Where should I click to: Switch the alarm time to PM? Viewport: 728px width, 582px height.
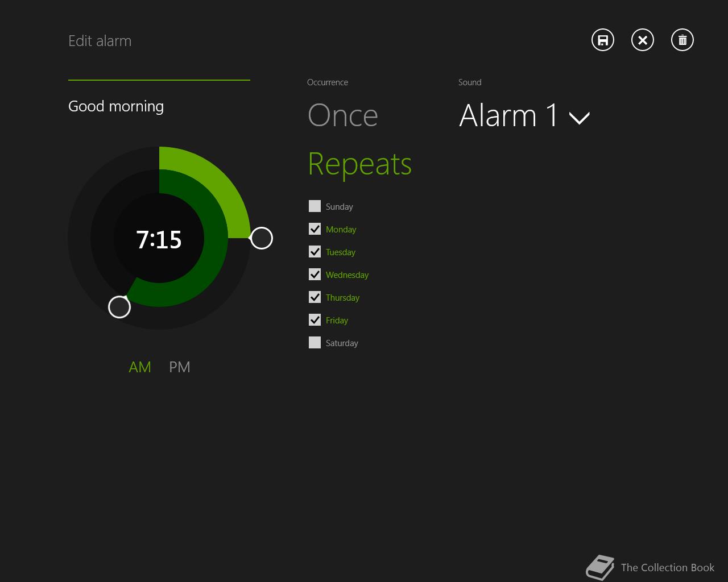[x=180, y=367]
